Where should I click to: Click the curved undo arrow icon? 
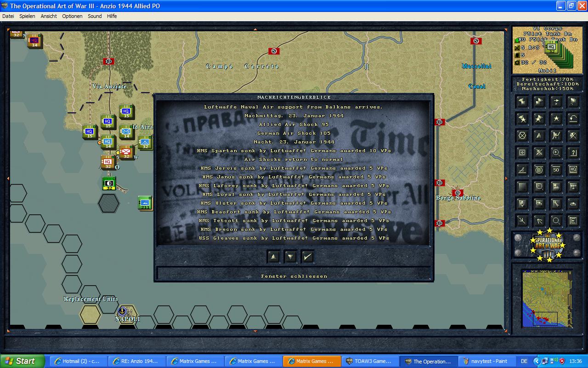coord(573,119)
